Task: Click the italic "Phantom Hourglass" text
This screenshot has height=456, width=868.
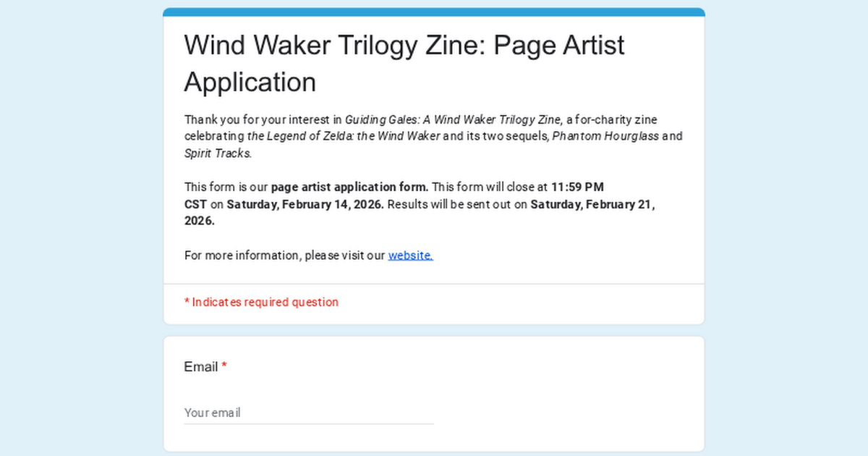Action: [x=605, y=137]
